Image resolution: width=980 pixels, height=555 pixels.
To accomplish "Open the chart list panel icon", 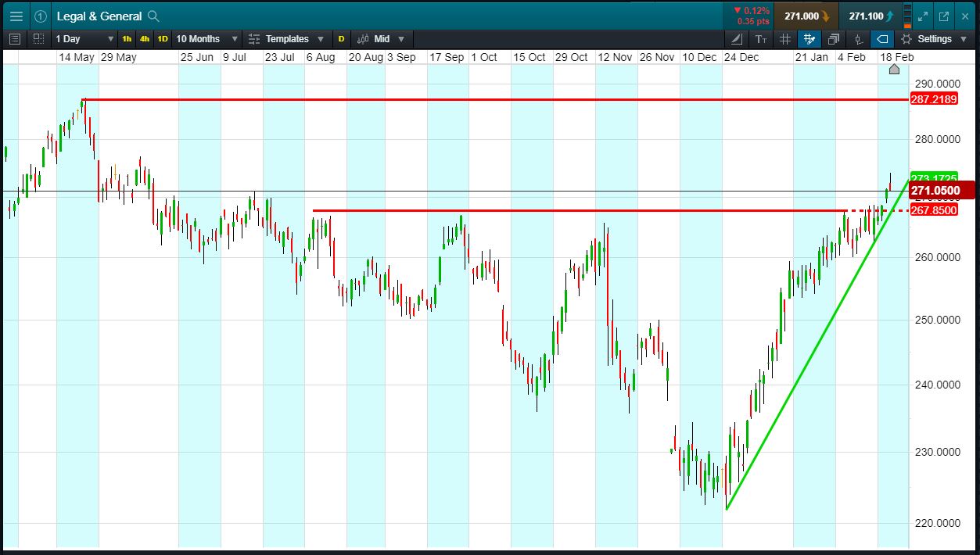I will click(15, 38).
